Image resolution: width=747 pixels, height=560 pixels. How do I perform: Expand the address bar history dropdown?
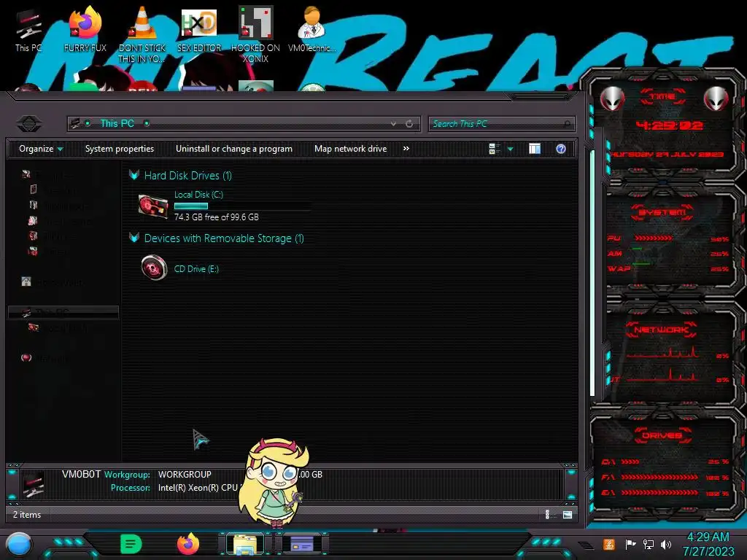(393, 124)
